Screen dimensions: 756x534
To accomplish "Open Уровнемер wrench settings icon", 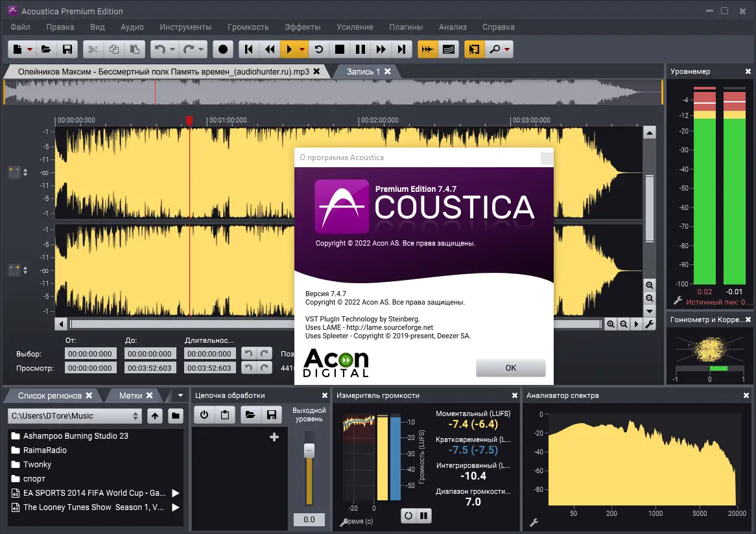I will click(678, 301).
